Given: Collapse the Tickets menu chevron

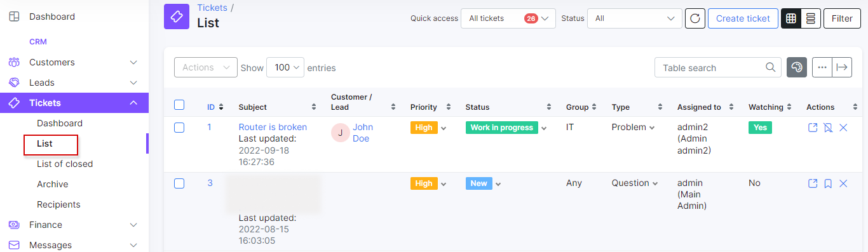Looking at the screenshot, I should [x=133, y=103].
